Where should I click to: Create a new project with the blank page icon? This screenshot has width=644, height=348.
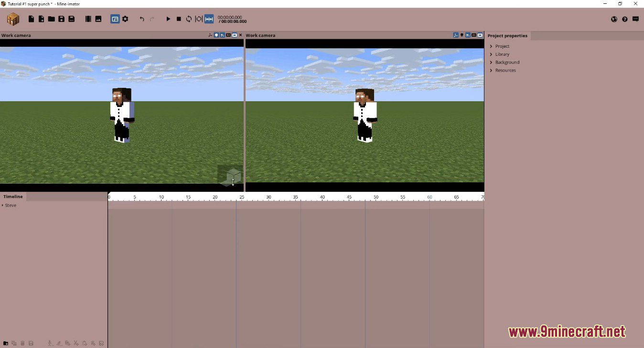coord(32,19)
